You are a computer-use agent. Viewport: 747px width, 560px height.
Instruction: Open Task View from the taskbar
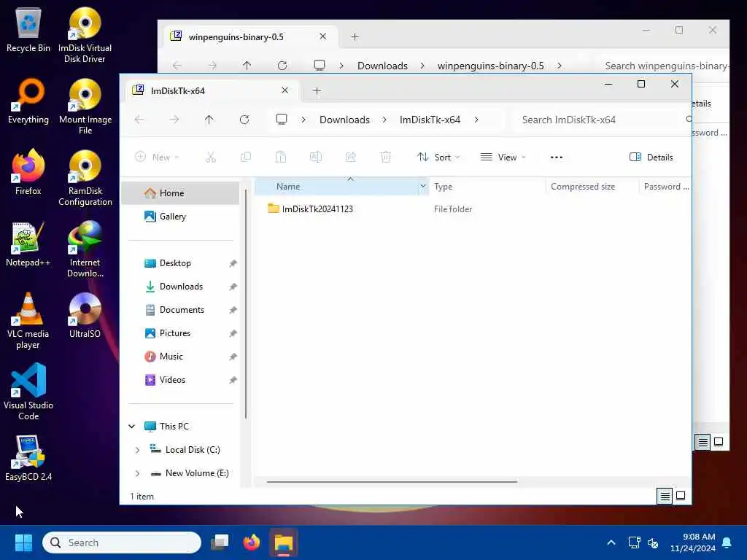pyautogui.click(x=220, y=542)
